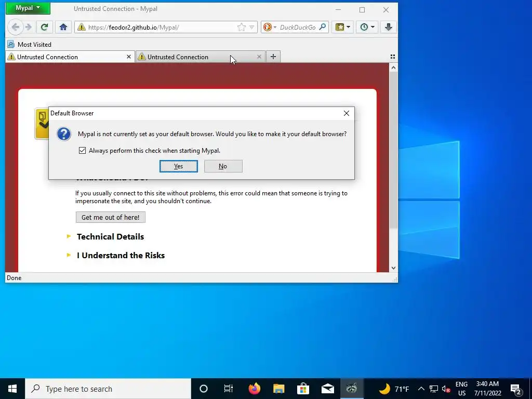Open the clock showing 3:40 AM
The height and width of the screenshot is (399, 532).
(x=487, y=389)
